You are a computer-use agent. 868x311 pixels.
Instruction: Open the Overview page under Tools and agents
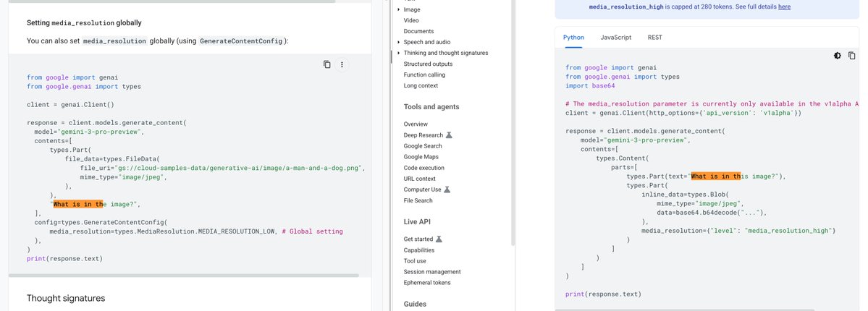coord(416,124)
